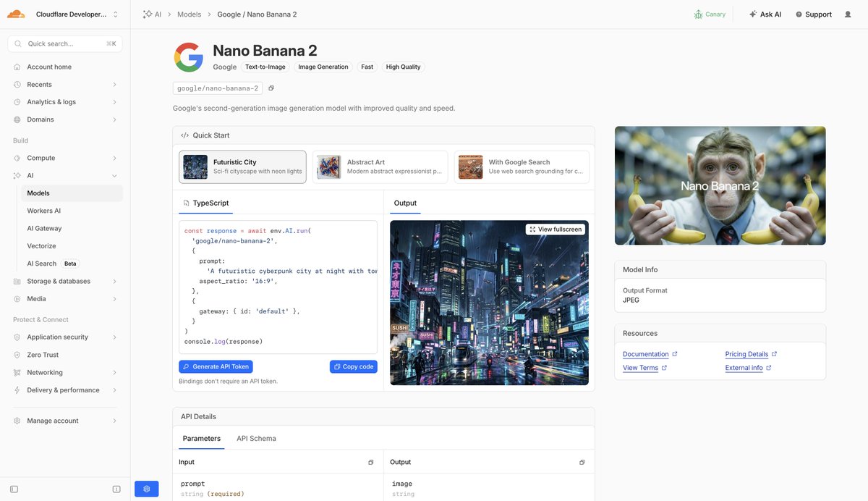Click the Storage & databases icon

coord(17,281)
